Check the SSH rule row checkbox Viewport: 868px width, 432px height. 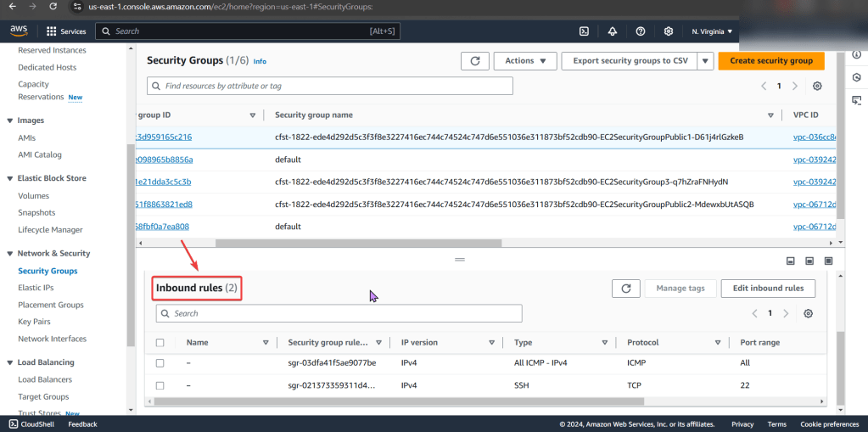pyautogui.click(x=160, y=386)
